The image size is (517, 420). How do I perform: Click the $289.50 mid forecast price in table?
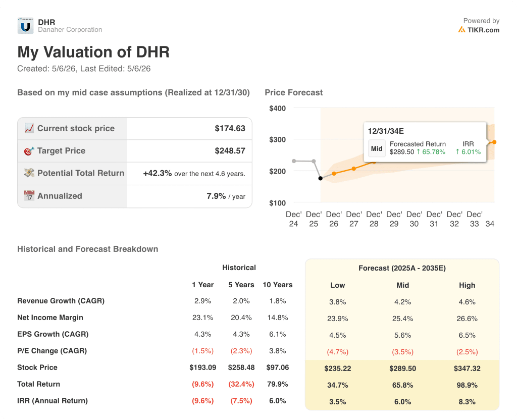pos(402,369)
